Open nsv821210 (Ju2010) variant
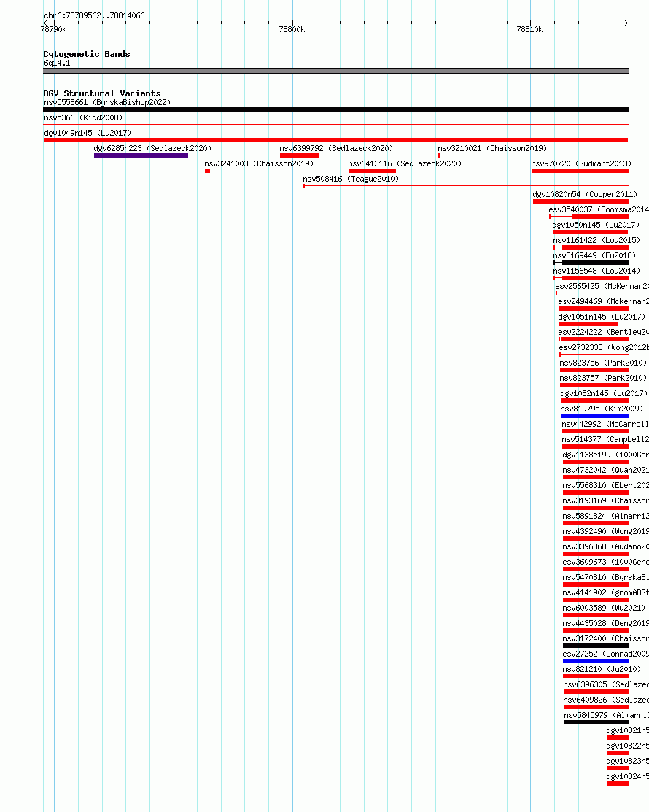This screenshot has height=812, width=649. [602, 670]
